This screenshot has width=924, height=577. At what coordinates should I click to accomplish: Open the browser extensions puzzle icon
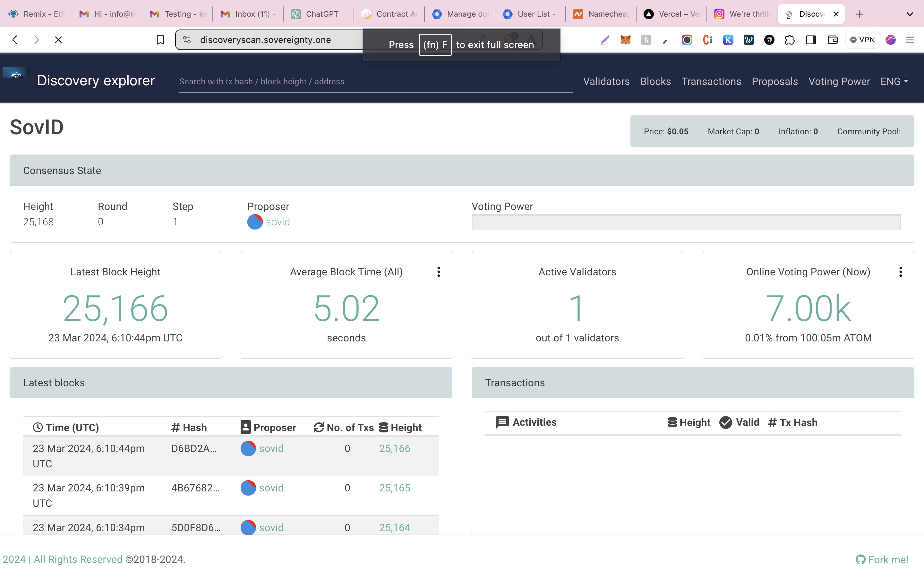(790, 40)
